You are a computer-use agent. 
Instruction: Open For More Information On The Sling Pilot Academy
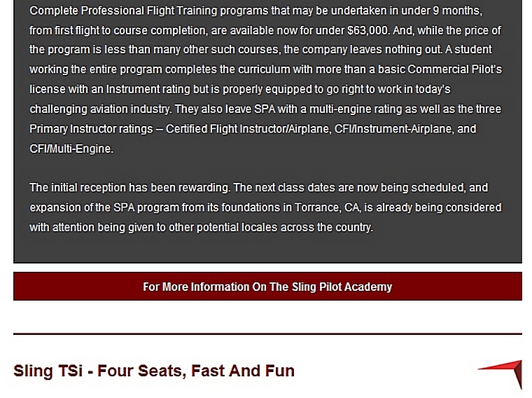click(x=267, y=287)
